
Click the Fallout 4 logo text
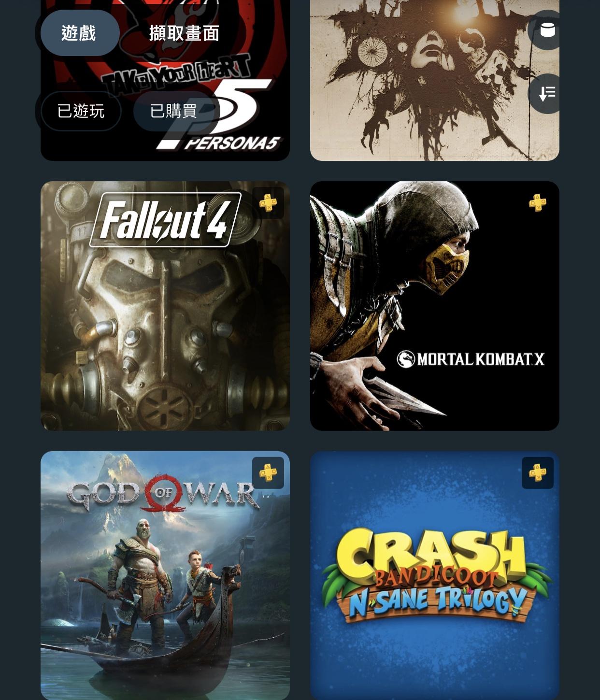[165, 220]
